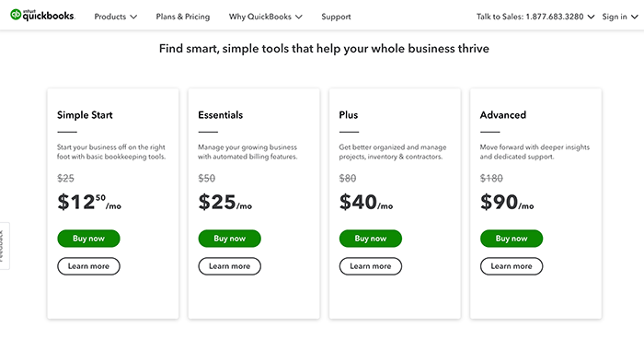
Task: Buy the Simple Start plan now
Action: pyautogui.click(x=88, y=239)
